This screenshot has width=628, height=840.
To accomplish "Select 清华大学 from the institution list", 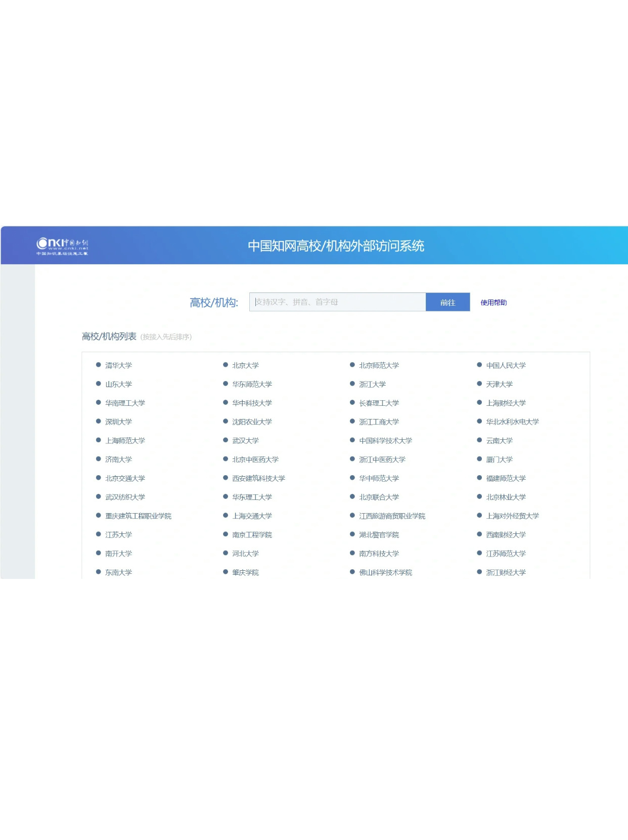I will [x=118, y=365].
